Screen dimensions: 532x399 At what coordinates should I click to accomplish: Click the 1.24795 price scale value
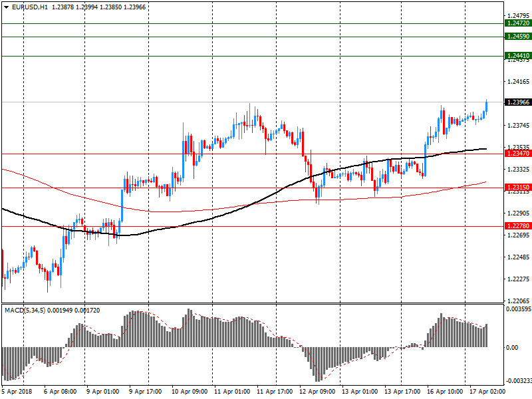coord(519,15)
